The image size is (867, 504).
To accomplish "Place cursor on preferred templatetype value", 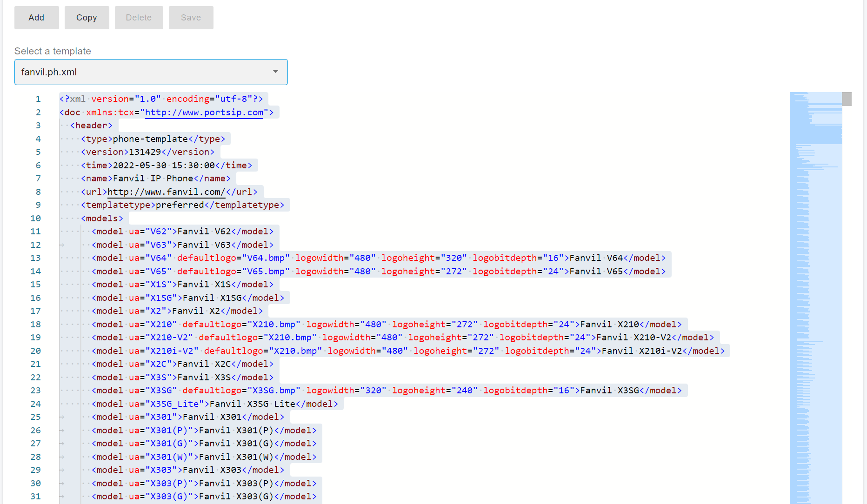I will (x=180, y=205).
